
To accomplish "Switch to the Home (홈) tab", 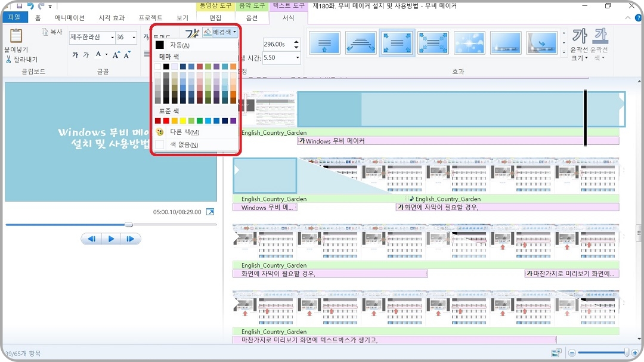I will 38,18.
